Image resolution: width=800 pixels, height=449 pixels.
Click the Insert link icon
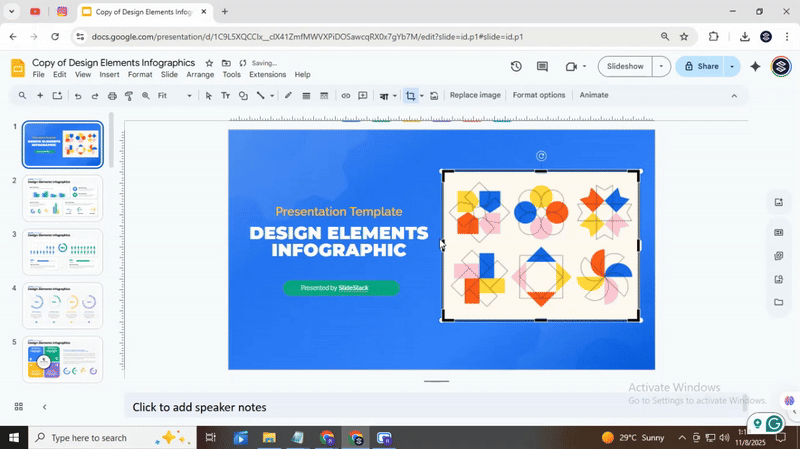pyautogui.click(x=346, y=96)
